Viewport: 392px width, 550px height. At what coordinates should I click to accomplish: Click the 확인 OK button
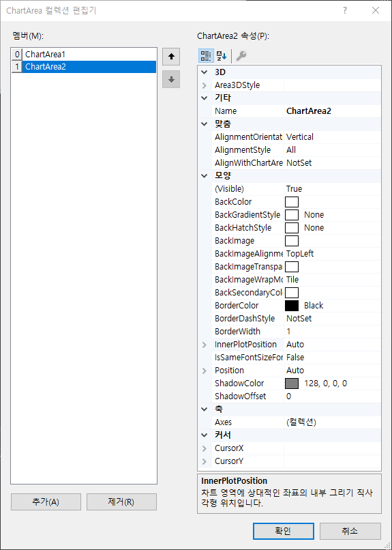[284, 531]
